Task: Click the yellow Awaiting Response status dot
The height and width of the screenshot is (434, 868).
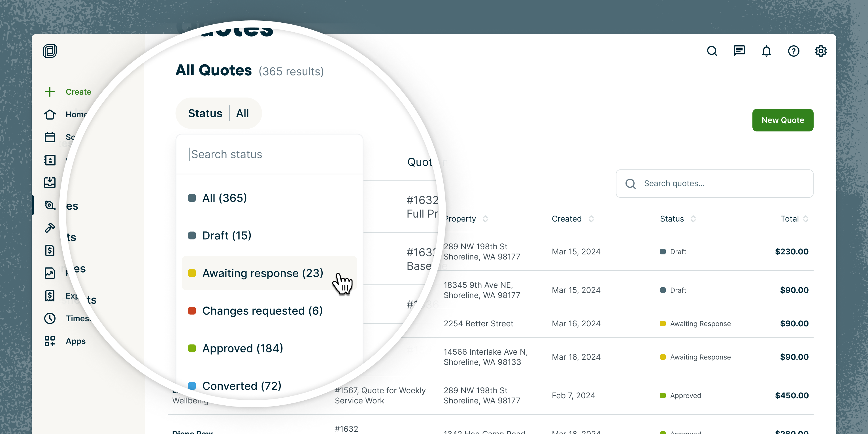Action: click(663, 324)
